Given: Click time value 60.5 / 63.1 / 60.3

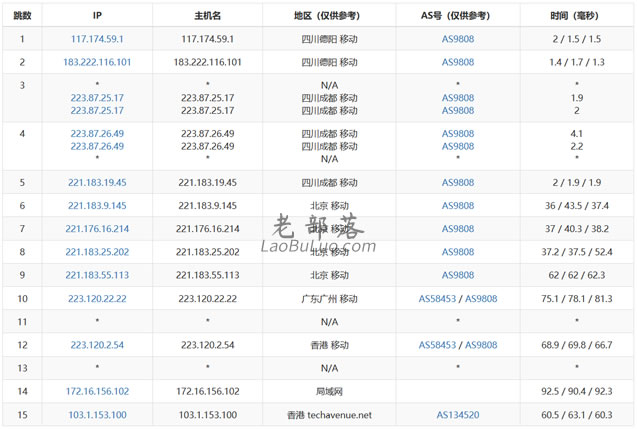Looking at the screenshot, I should (576, 415).
